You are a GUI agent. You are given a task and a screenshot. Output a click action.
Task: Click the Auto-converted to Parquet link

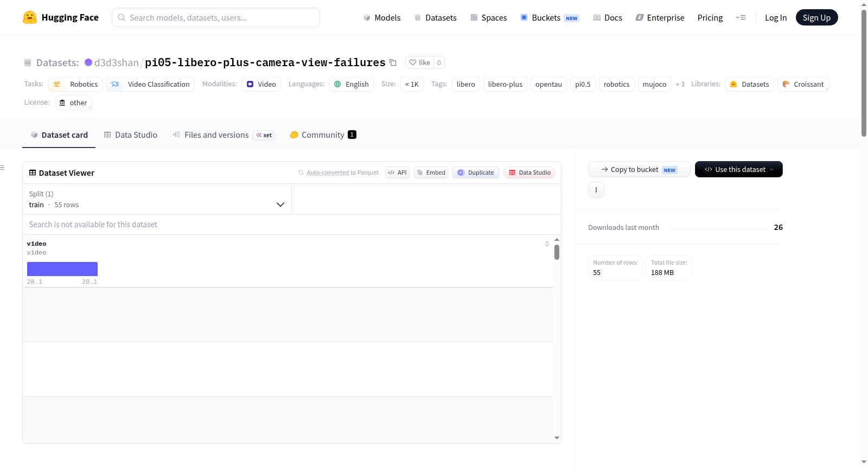[328, 172]
